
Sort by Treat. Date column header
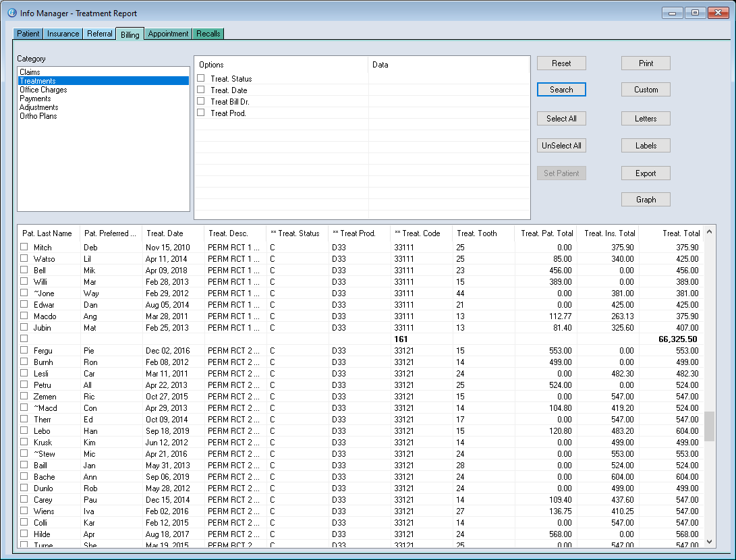tap(165, 233)
